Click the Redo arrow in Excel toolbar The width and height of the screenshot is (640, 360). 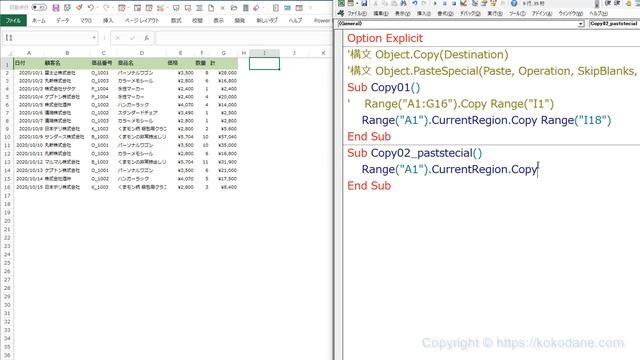[x=106, y=8]
